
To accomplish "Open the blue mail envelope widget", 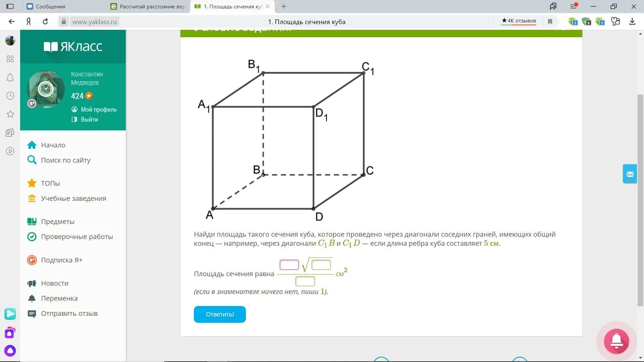I will (x=630, y=174).
